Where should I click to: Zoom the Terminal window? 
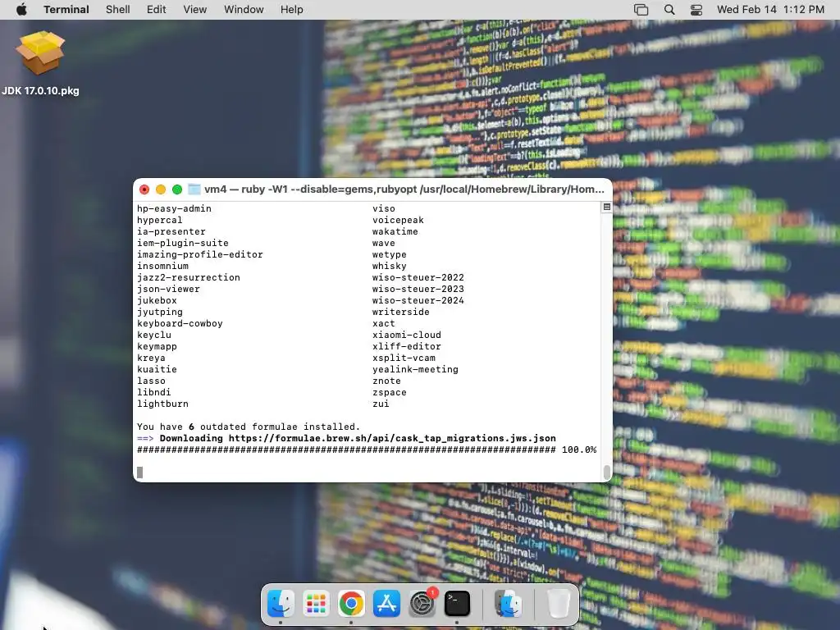177,189
